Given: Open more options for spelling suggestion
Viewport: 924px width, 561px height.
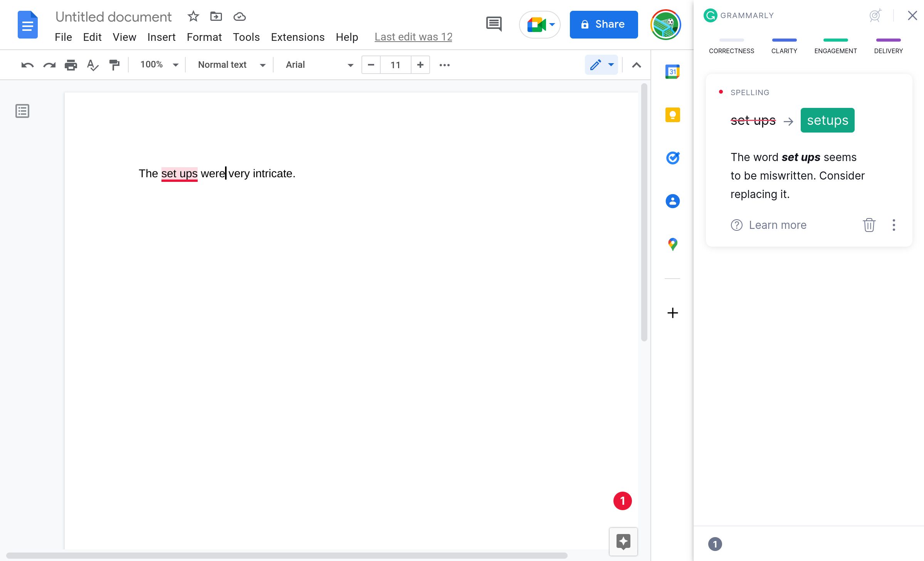Looking at the screenshot, I should (894, 224).
